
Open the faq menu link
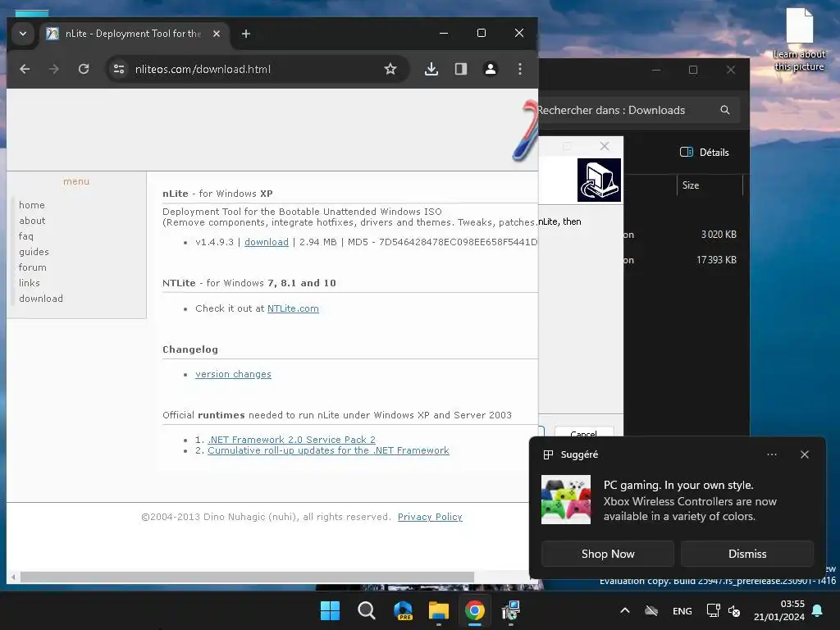tap(25, 236)
